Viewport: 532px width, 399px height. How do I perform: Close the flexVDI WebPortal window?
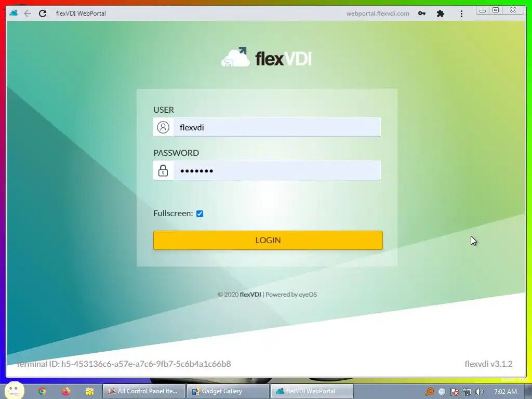coord(513,10)
